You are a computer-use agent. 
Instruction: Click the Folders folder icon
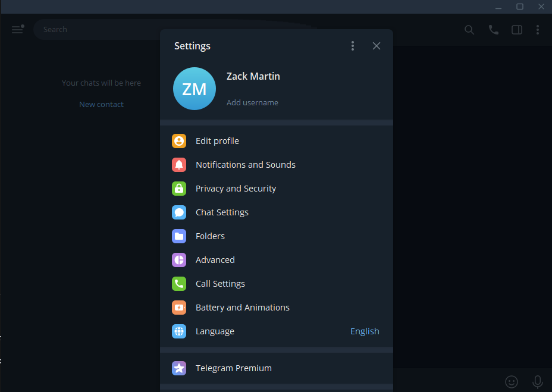(179, 236)
